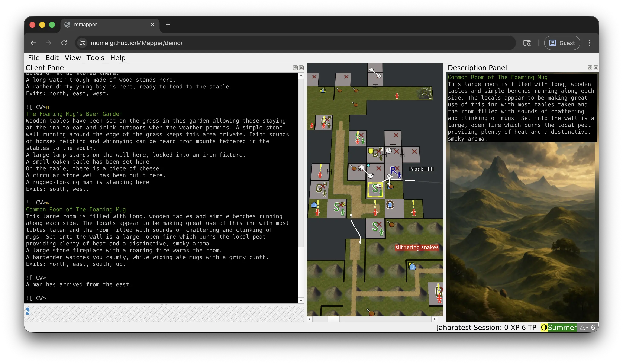Click the Client Panel command input field
Image resolution: width=623 pixels, height=364 pixels.
164,313
